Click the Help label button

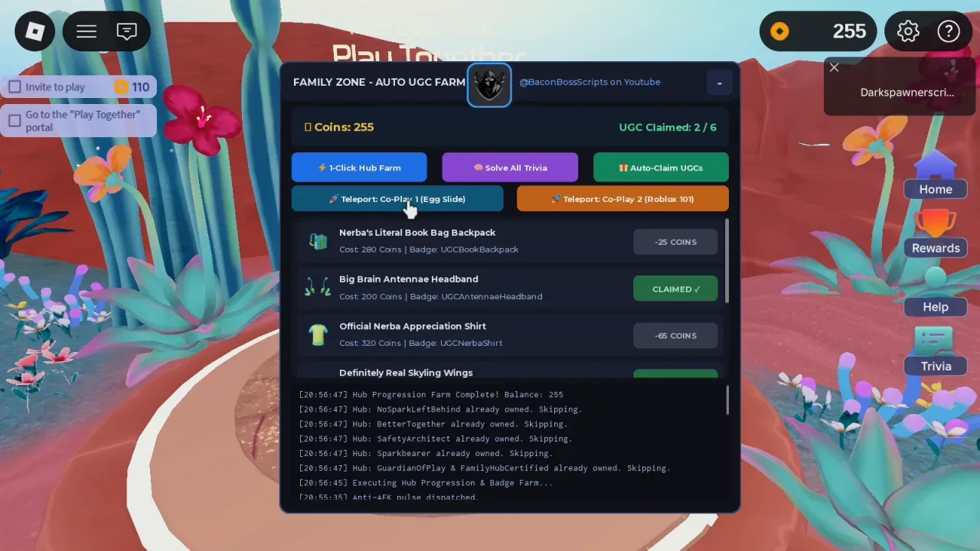coord(936,307)
